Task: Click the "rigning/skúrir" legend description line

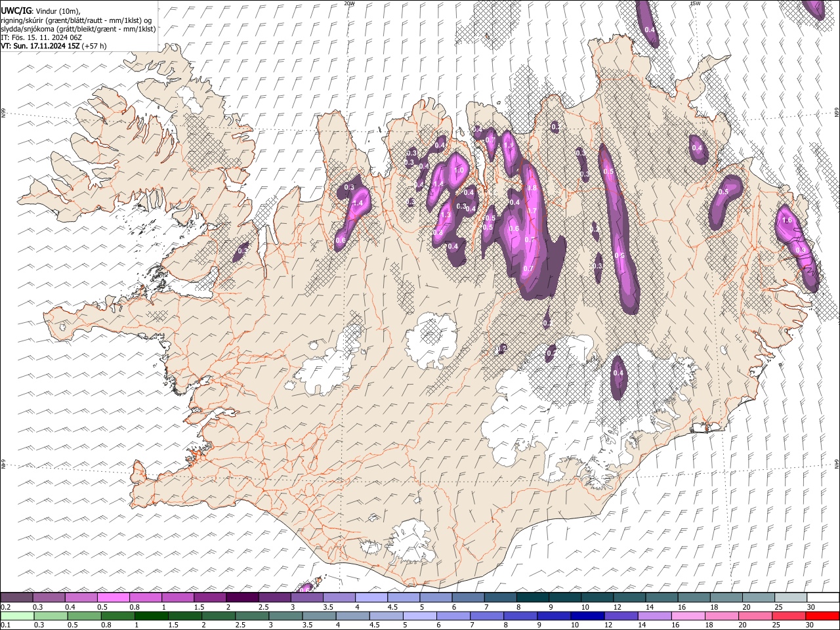Action: [x=77, y=20]
